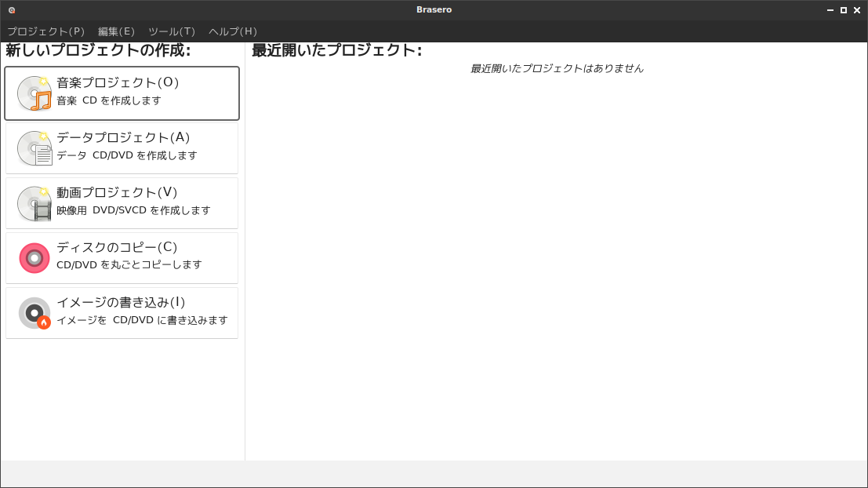
Task: Click the CD/DVD を丸ごとコピーします description
Action: (x=129, y=264)
